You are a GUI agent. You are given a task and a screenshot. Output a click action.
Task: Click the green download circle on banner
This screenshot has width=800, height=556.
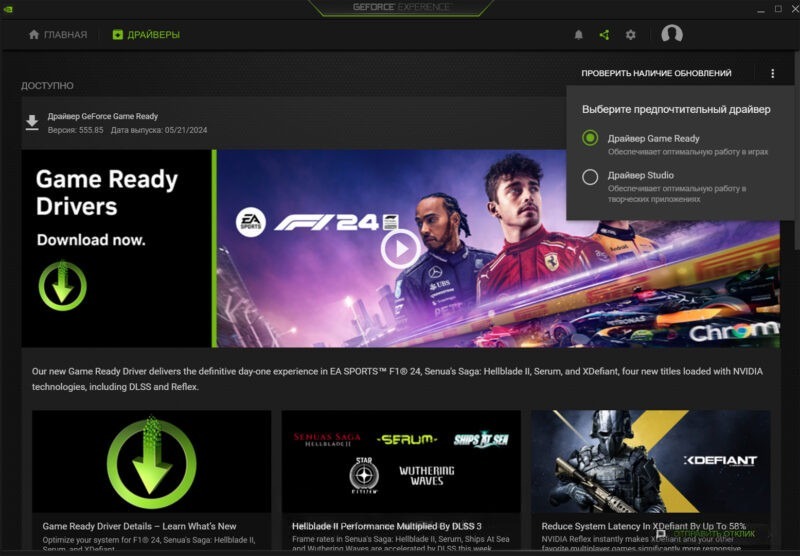[62, 284]
